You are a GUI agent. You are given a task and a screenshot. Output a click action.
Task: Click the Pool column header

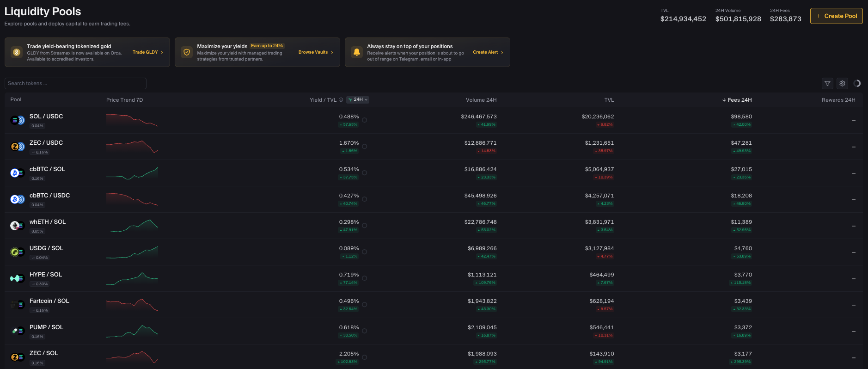click(x=16, y=100)
